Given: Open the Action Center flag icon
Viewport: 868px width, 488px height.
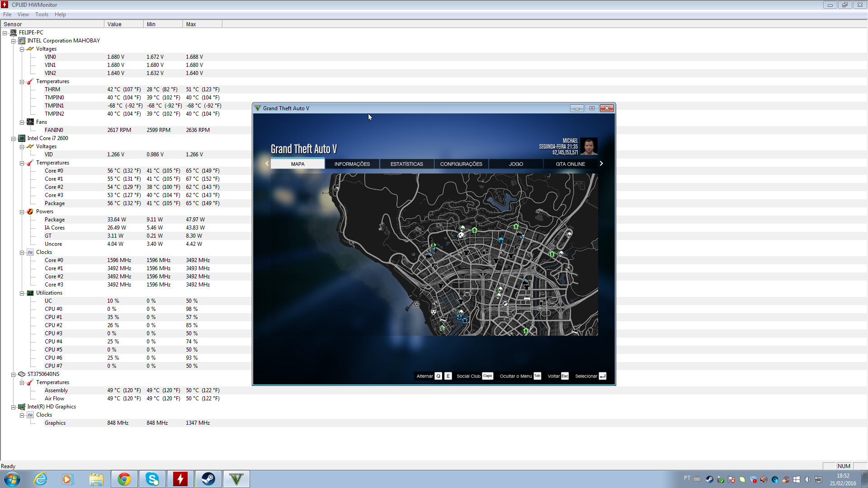Looking at the screenshot, I should point(731,479).
